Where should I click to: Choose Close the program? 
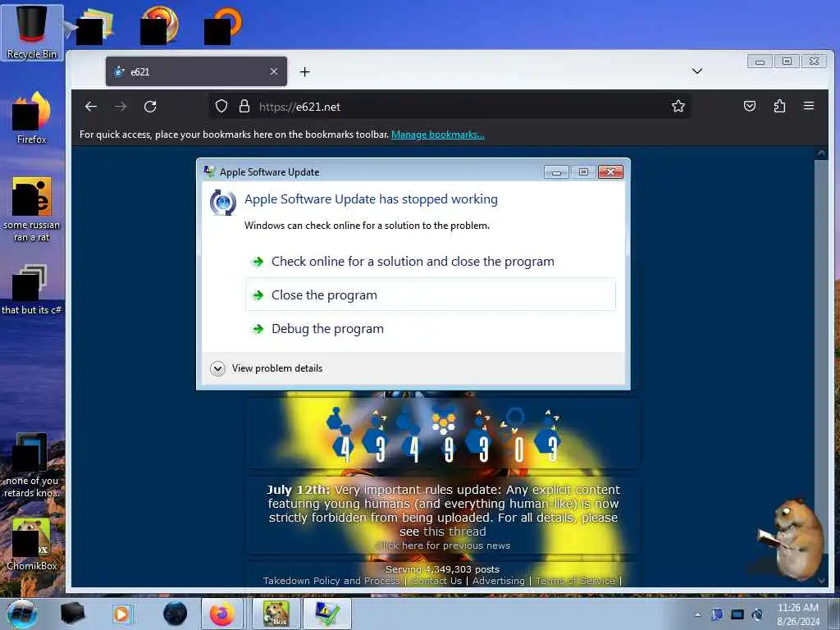(x=431, y=294)
